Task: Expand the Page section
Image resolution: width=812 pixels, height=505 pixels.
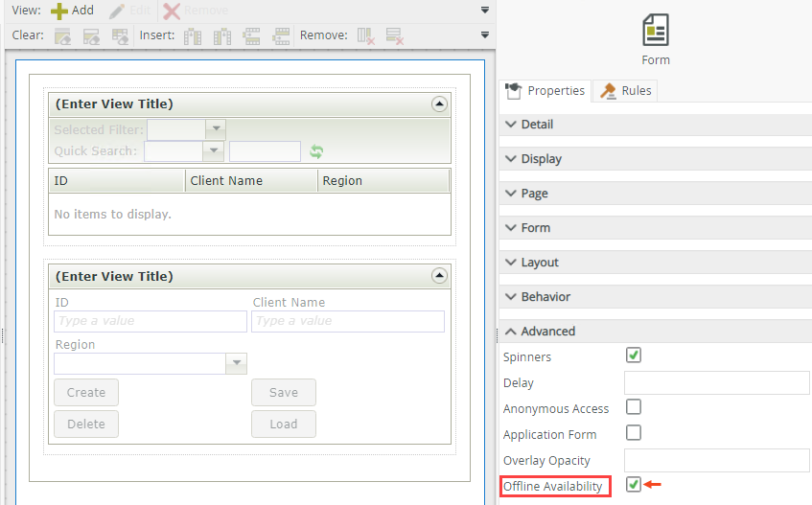Action: (655, 194)
